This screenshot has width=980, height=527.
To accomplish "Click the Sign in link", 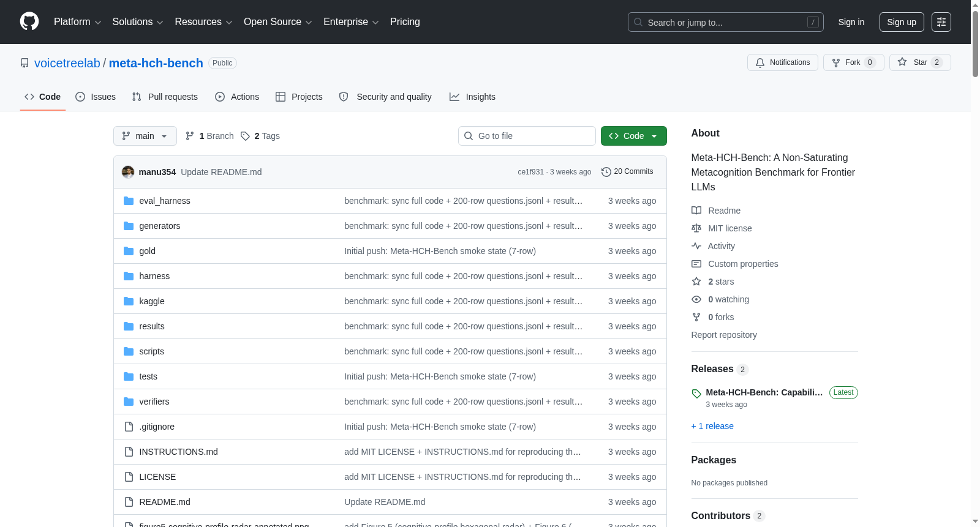I will click(x=851, y=22).
